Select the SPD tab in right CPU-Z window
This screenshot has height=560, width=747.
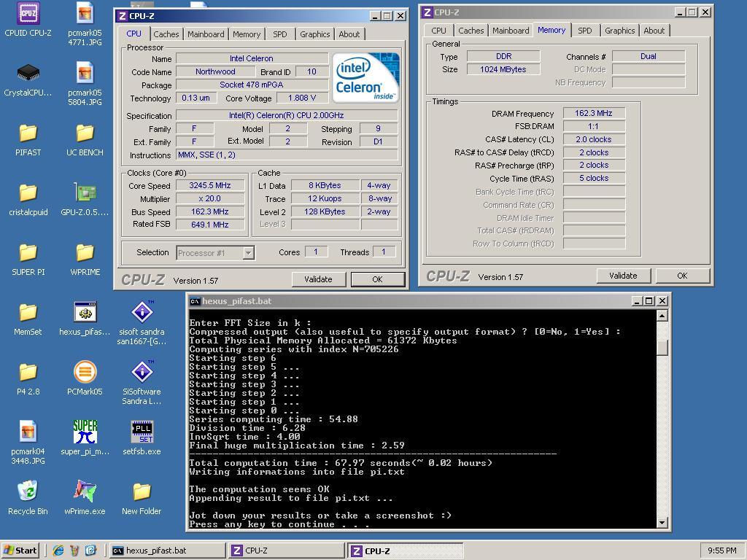[584, 31]
